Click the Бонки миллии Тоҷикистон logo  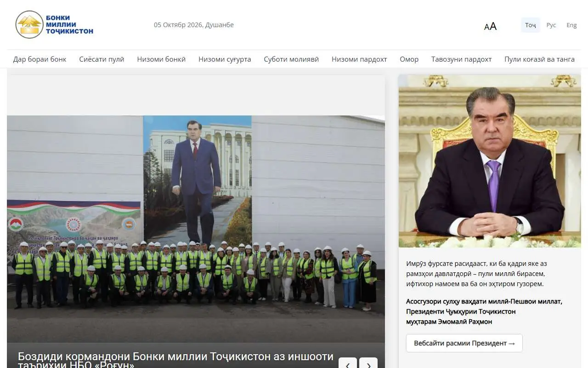(55, 25)
